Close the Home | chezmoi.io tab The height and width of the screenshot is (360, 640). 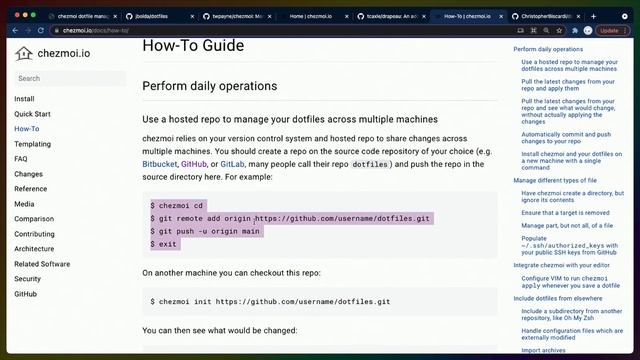pyautogui.click(x=347, y=16)
